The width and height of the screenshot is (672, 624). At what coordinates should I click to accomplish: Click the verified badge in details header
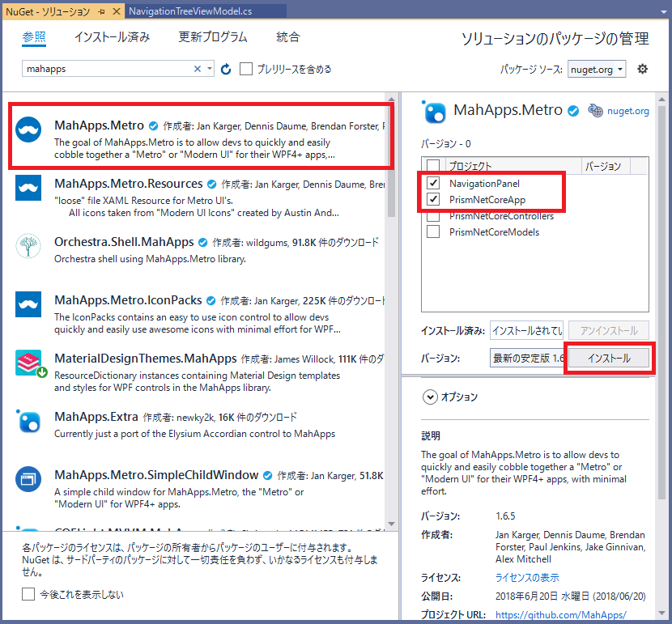[x=573, y=111]
